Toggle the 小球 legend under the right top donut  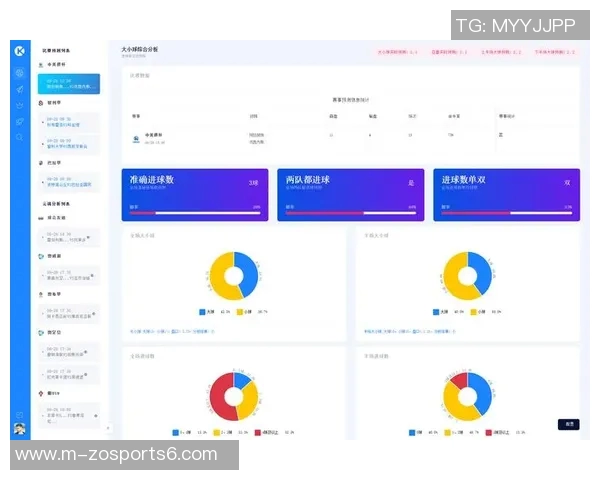(x=478, y=312)
